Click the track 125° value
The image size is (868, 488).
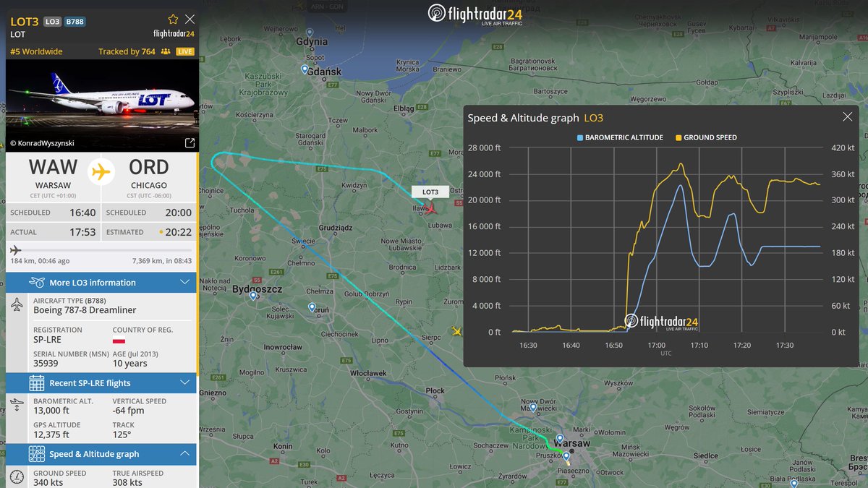point(122,435)
